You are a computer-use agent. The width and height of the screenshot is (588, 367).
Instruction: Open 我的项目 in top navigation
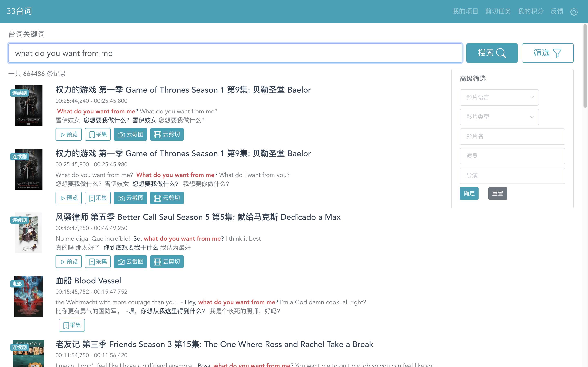tap(465, 11)
